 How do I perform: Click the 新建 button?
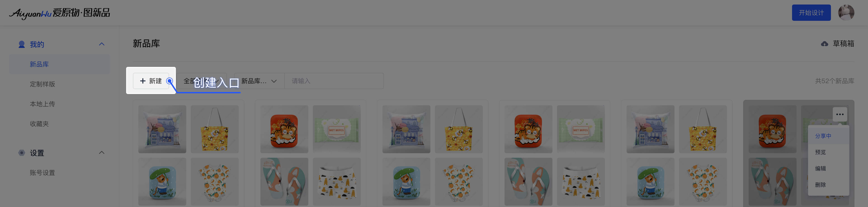151,81
